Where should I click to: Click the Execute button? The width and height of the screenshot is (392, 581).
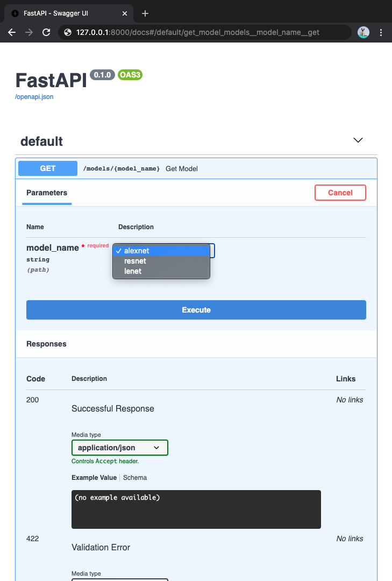click(x=196, y=310)
